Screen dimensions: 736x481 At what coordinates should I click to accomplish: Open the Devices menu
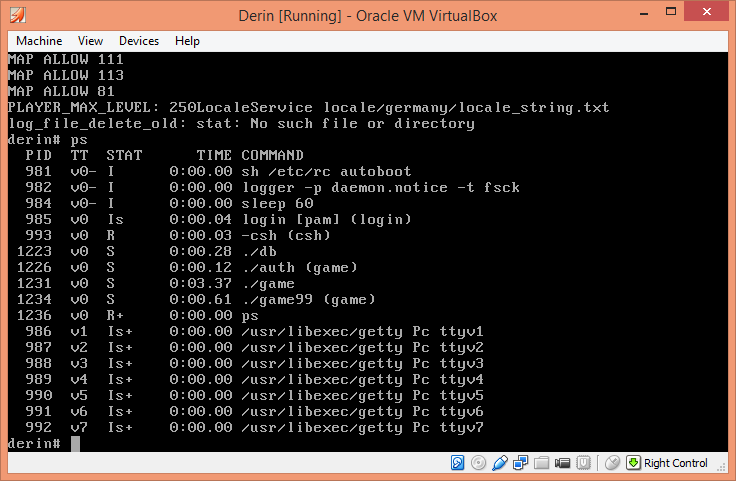[139, 41]
